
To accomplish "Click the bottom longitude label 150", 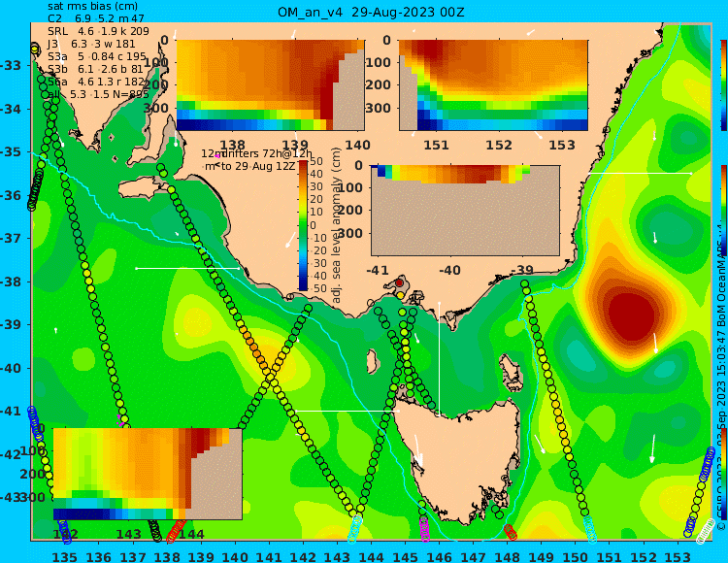I will coord(576,556).
